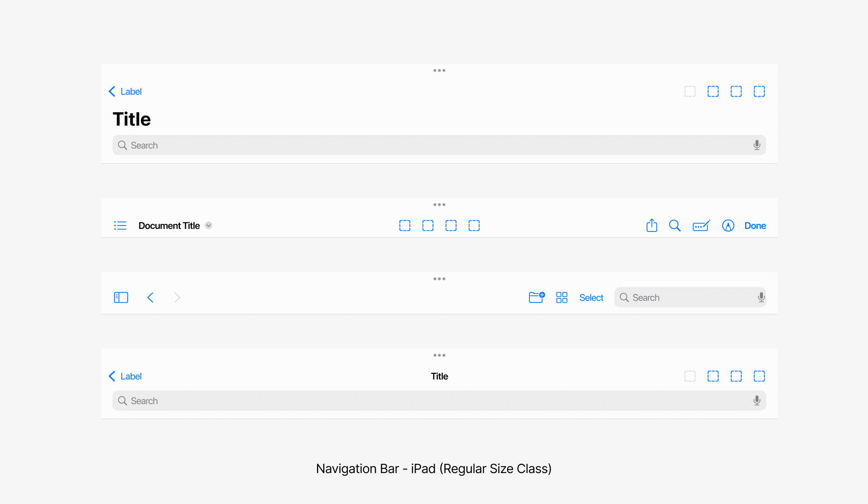The height and width of the screenshot is (504, 868).
Task: Click the new folder plus icon
Action: 536,297
